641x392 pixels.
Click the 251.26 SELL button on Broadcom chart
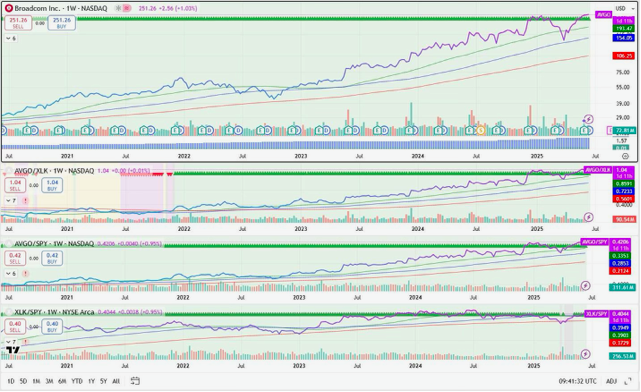[x=18, y=23]
